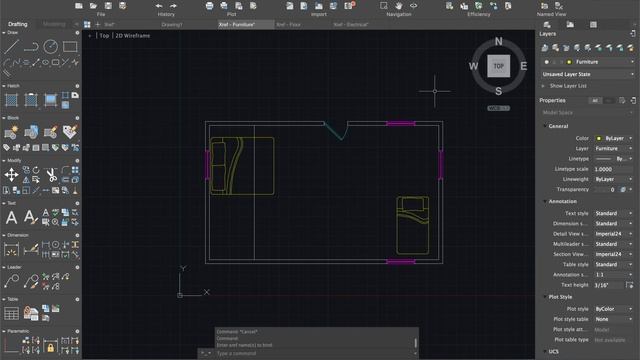Collapse the General properties section
Screen dimensions: 640x360
tap(545, 126)
